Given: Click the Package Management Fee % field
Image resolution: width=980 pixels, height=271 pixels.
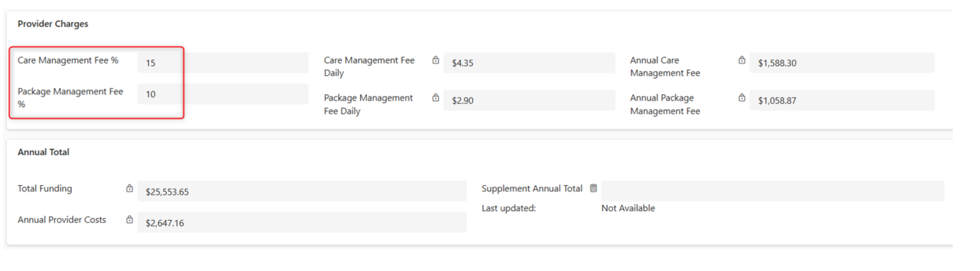Looking at the screenshot, I should tap(223, 94).
